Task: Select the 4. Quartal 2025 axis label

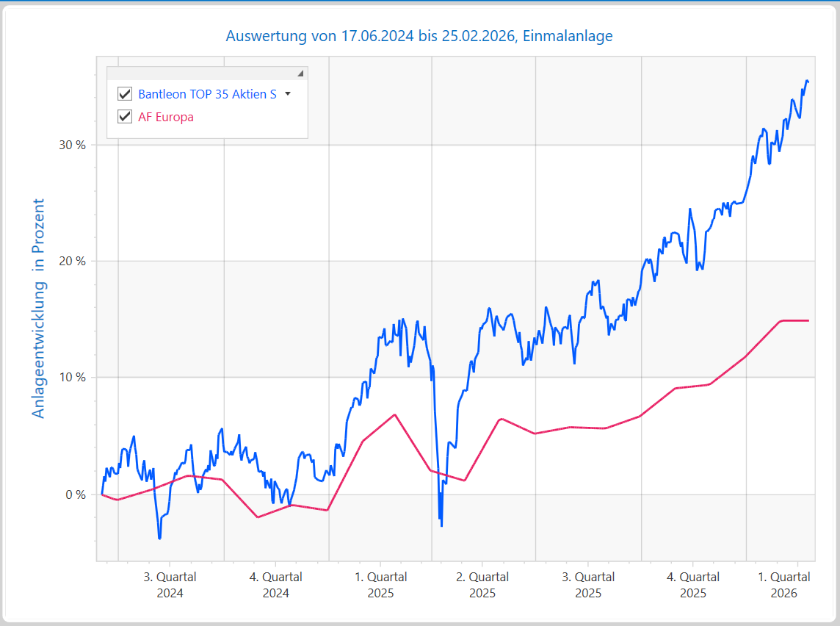Action: [693, 585]
